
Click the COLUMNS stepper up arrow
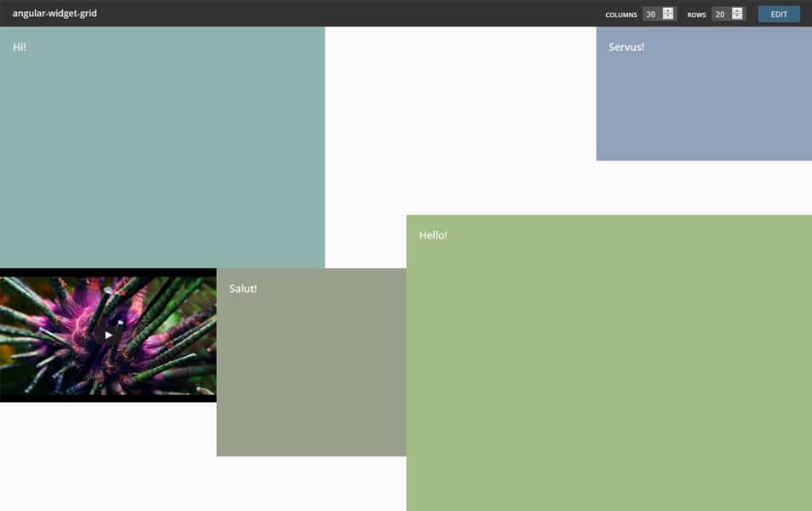(x=667, y=11)
